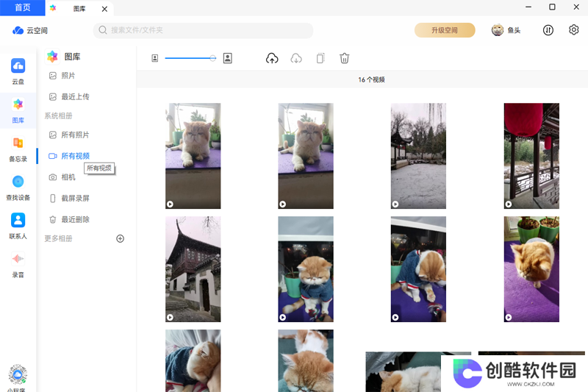Click the search magnifier icon
This screenshot has height=392, width=588.
(x=103, y=30)
